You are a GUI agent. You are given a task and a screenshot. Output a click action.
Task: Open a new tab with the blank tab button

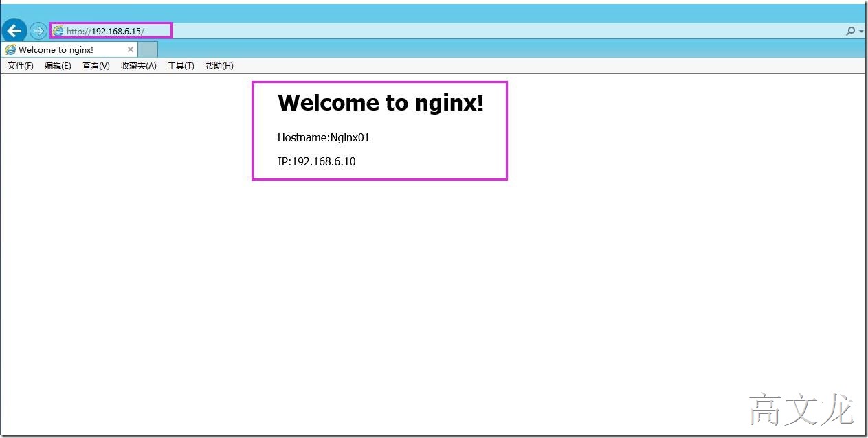148,49
